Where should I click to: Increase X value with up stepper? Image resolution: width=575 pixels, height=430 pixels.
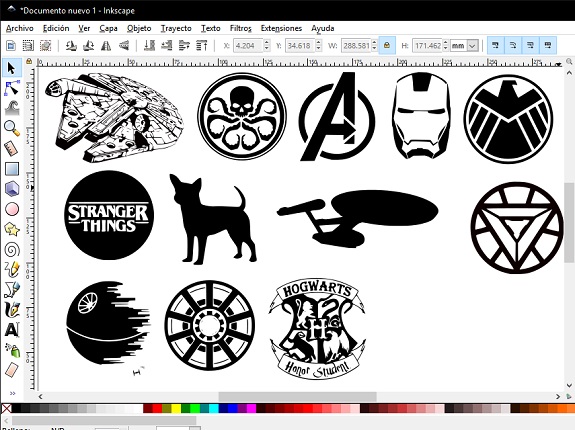coord(267,43)
